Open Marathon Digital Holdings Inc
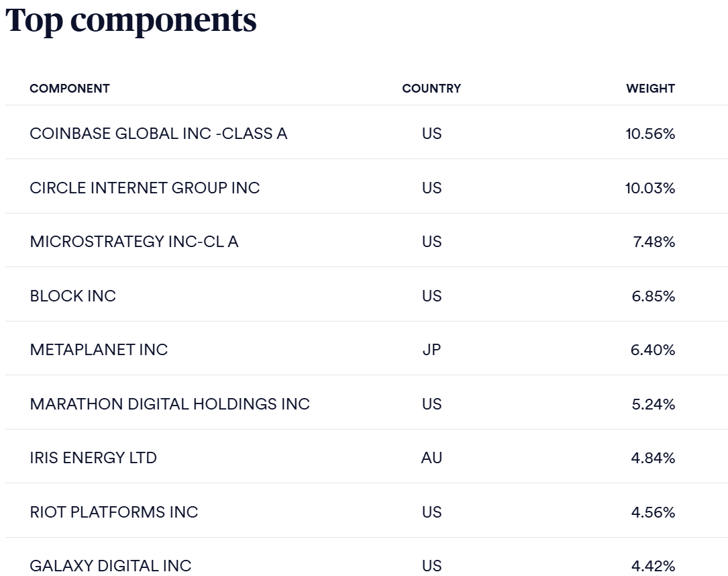 pos(170,404)
